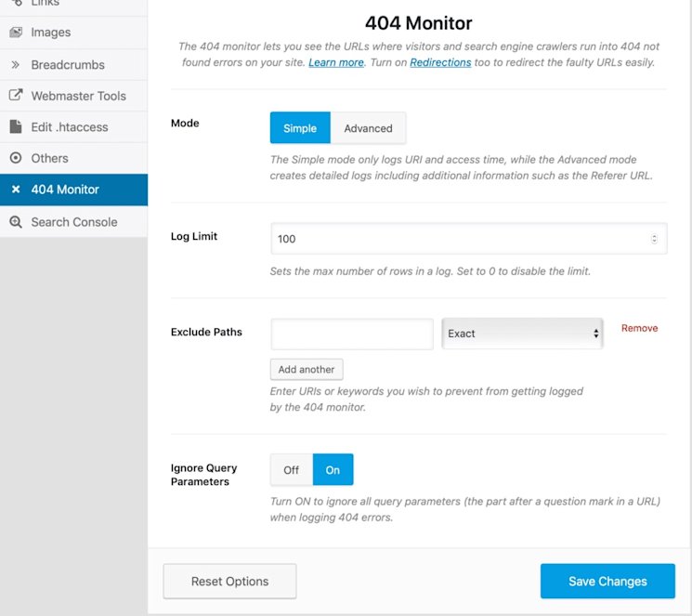Click the Log Limit label
The width and height of the screenshot is (692, 616).
pos(194,236)
